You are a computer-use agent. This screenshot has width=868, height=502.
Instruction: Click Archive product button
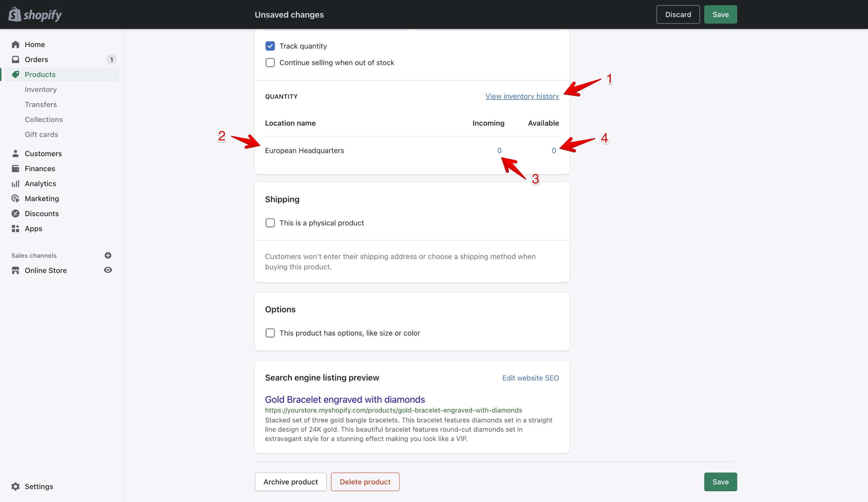click(x=290, y=482)
